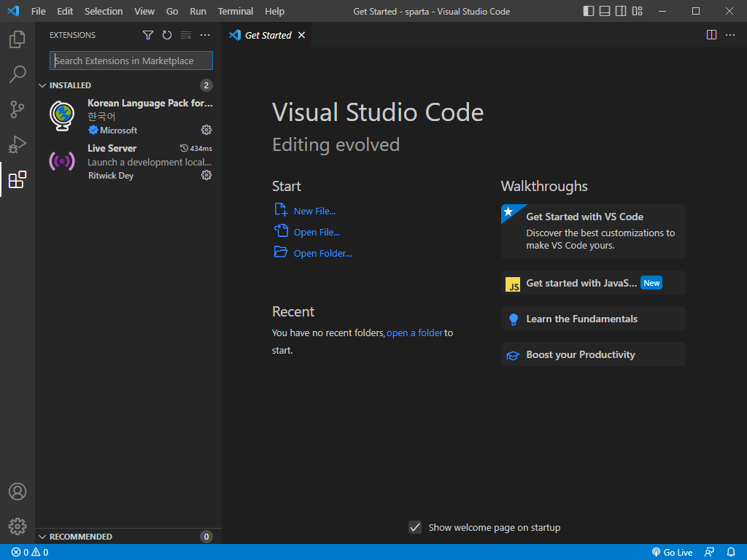Clear extensions search results
The width and height of the screenshot is (747, 560).
[x=186, y=35]
